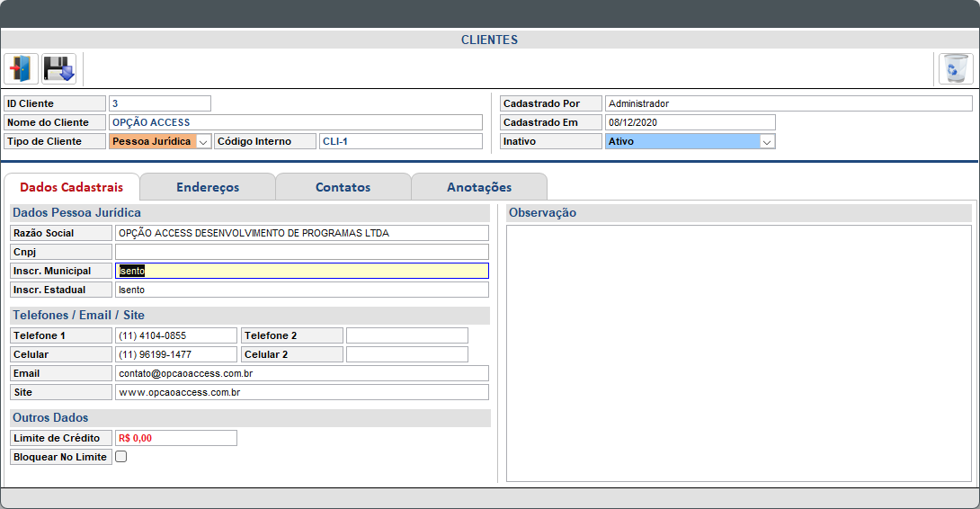Save the client record with floppy icon
The image size is (980, 509).
tap(58, 68)
